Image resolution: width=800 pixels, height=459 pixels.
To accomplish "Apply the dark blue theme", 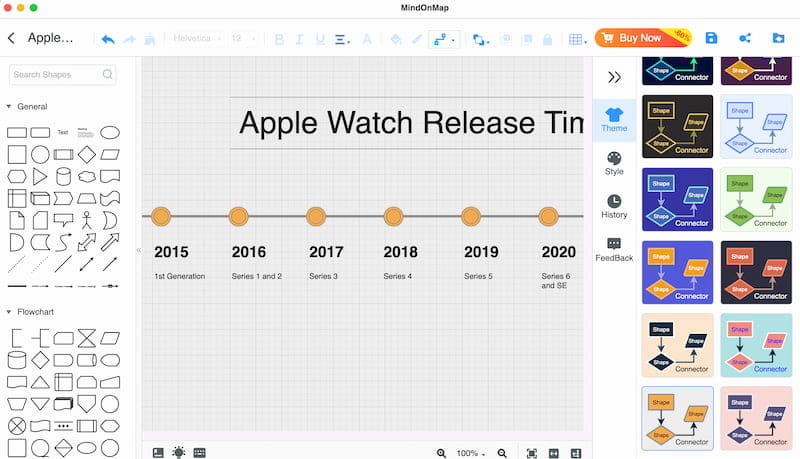I will 678,199.
